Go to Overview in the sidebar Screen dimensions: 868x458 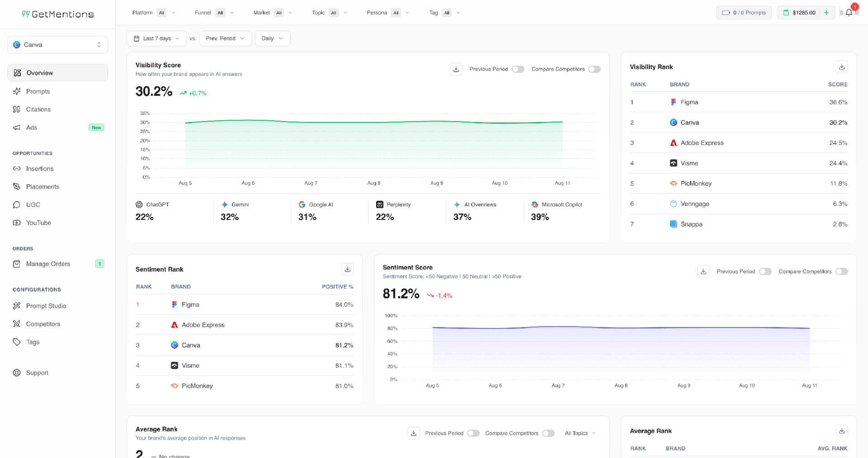tap(57, 73)
